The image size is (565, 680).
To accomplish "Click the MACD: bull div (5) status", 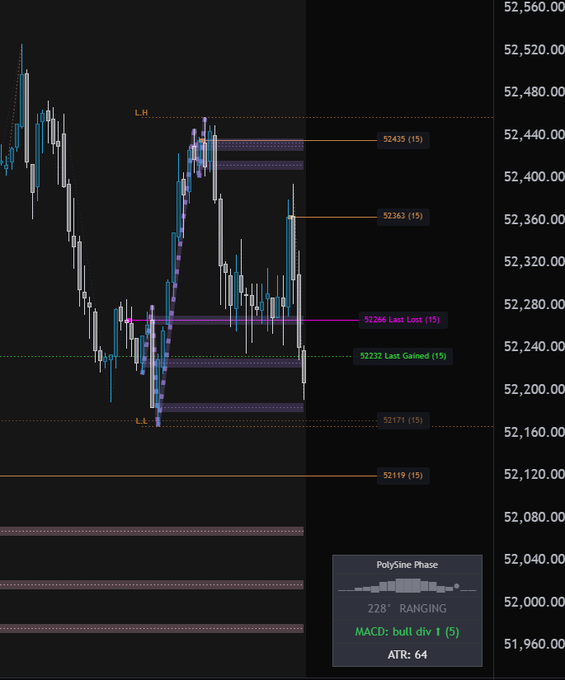I will coord(407,631).
